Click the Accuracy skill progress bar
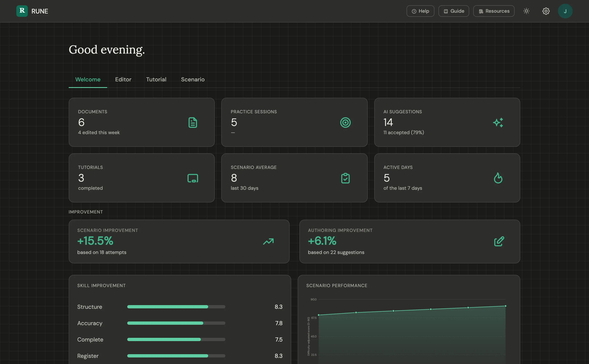The height and width of the screenshot is (364, 589). point(176,323)
